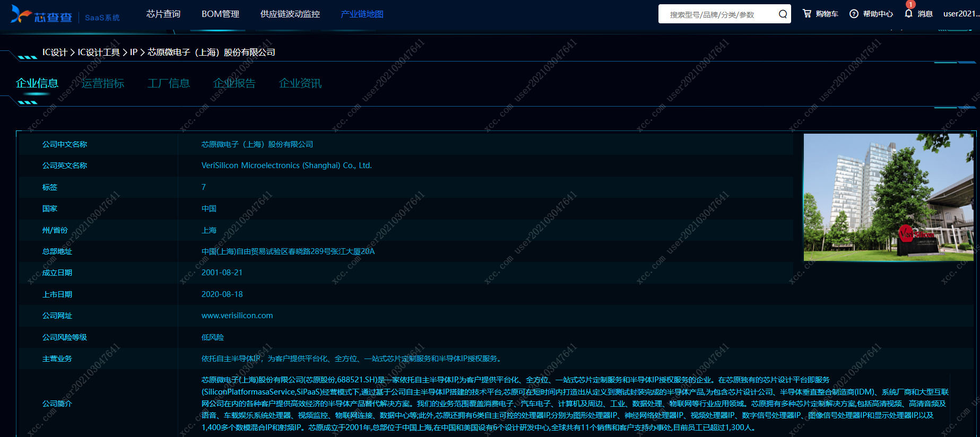980x437 pixels.
Task: Click the IP breadcrumb link
Action: pos(134,53)
